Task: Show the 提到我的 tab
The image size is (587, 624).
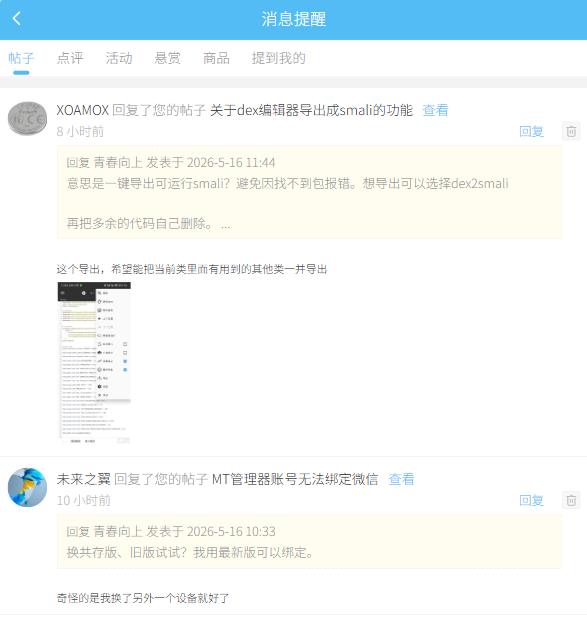Action: point(279,58)
